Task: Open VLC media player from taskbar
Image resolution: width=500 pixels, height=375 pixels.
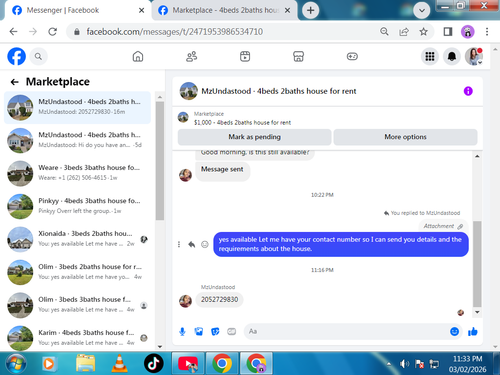Action: (x=119, y=363)
